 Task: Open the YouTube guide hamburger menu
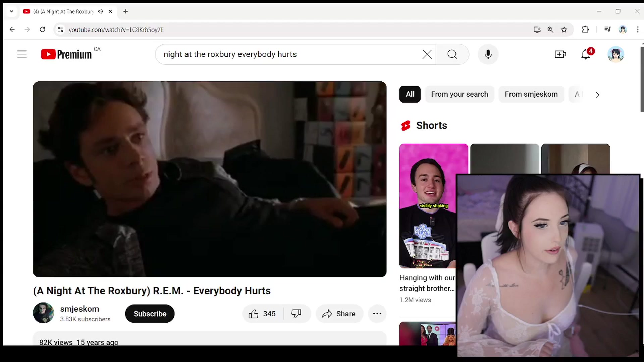point(22,54)
